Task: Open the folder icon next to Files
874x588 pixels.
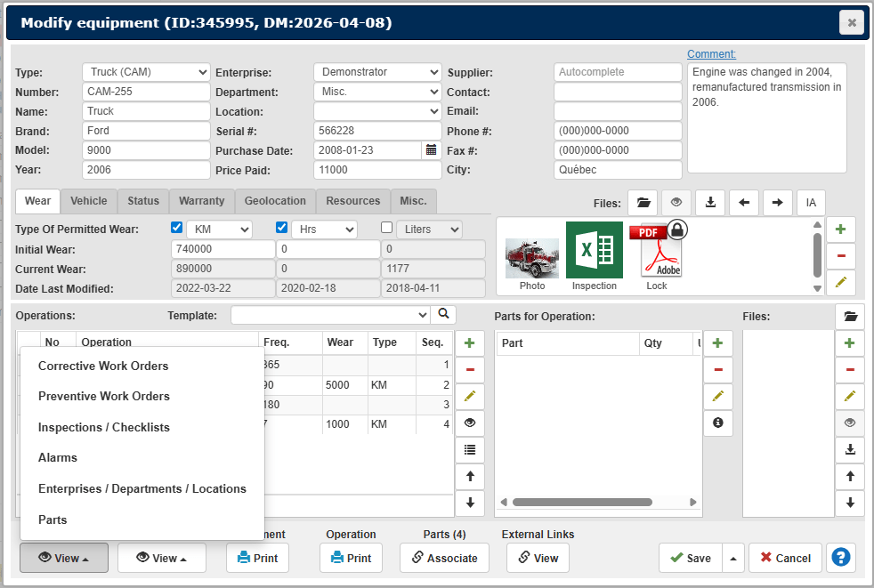Action: tap(643, 203)
